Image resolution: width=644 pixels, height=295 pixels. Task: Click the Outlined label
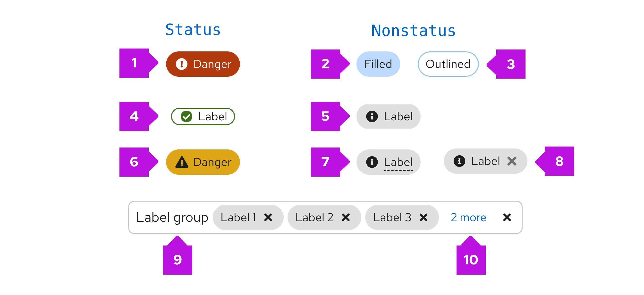448,64
